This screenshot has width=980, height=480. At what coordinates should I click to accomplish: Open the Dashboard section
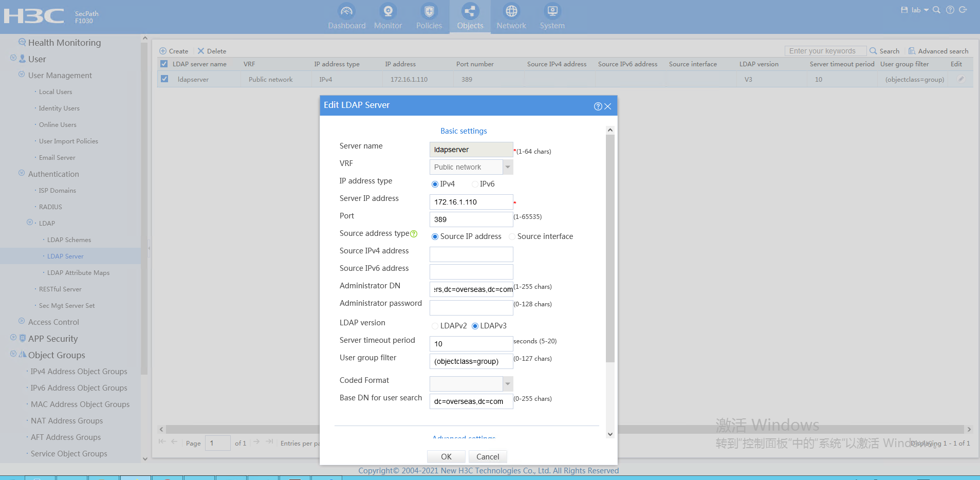click(x=347, y=17)
